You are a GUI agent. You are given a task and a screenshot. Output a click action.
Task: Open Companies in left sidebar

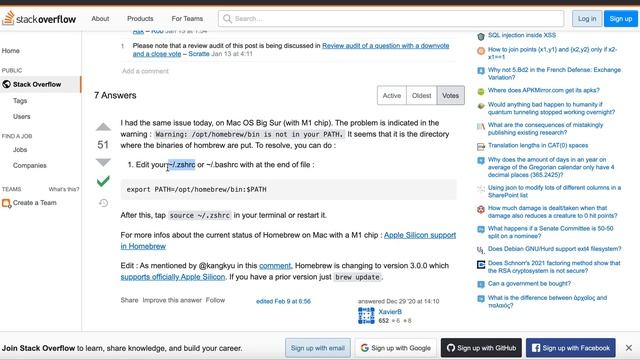click(30, 165)
